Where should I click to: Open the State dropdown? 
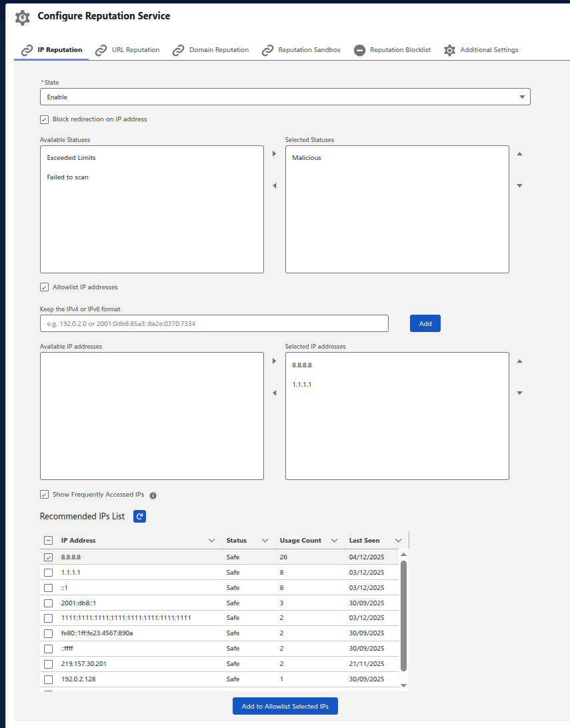(x=285, y=97)
